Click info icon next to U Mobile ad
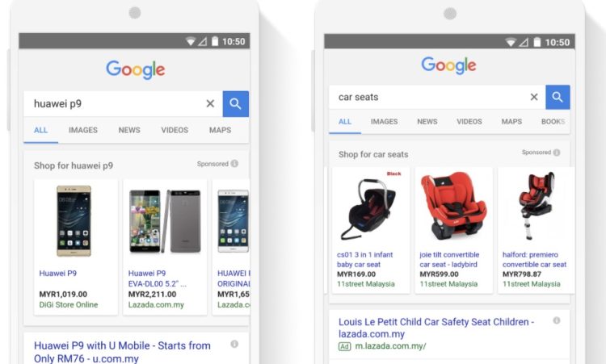 pyautogui.click(x=234, y=344)
